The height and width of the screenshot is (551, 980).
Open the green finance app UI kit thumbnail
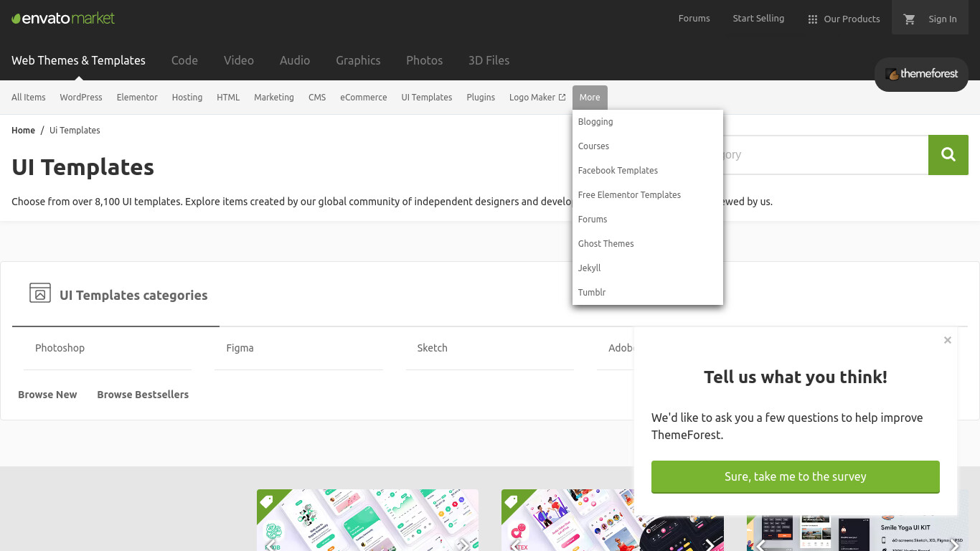coord(367,520)
